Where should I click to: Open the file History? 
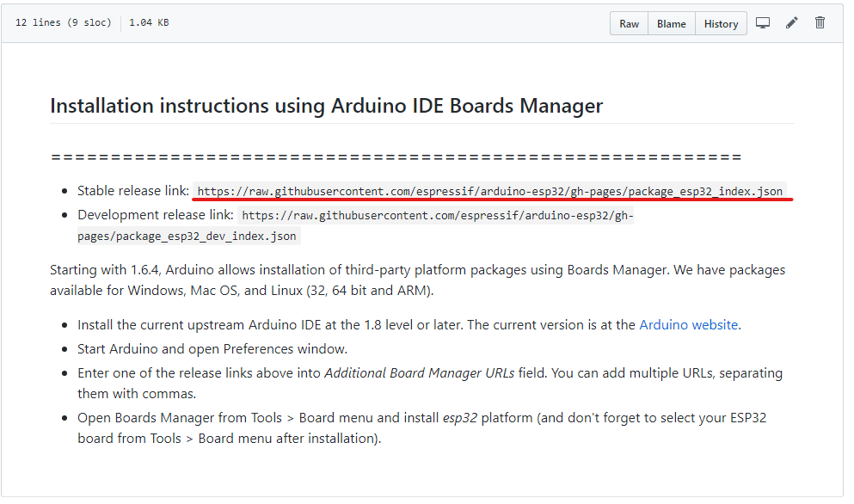tap(721, 23)
